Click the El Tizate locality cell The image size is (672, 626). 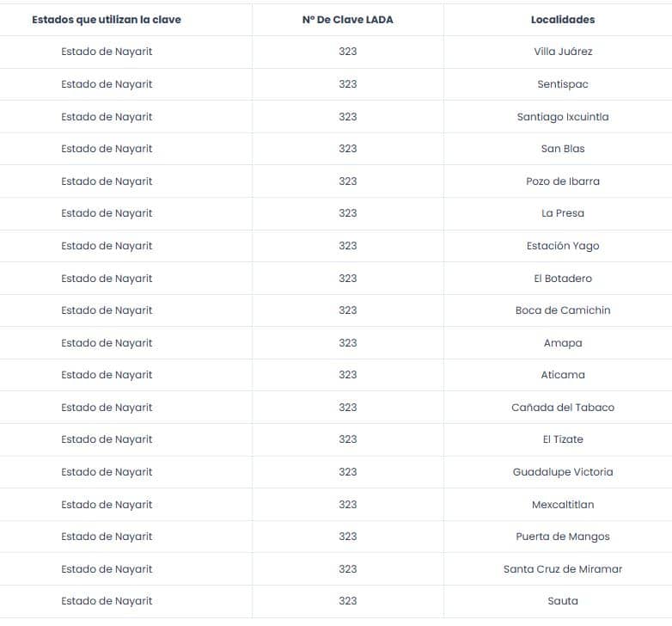coord(563,439)
